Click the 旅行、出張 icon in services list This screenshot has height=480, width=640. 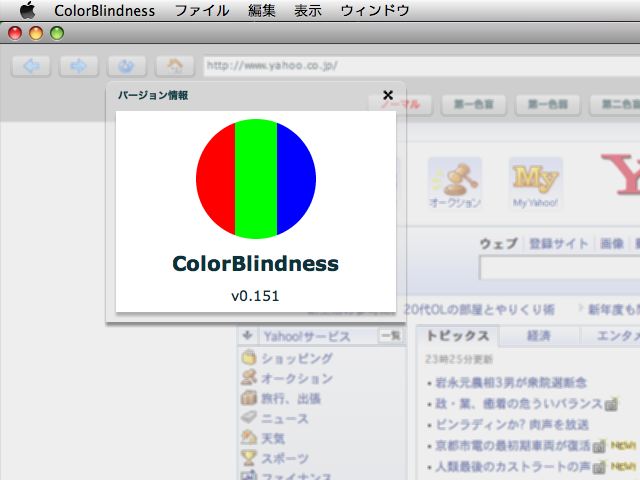point(248,398)
